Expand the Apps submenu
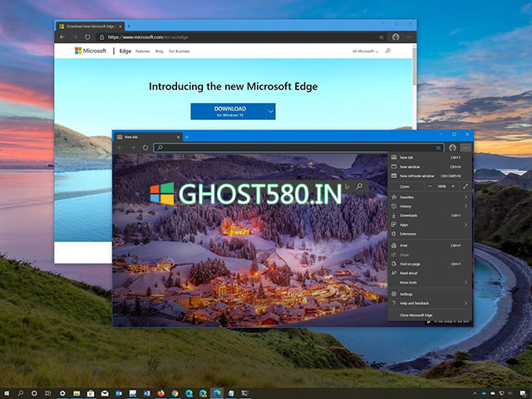The height and width of the screenshot is (399, 532). click(430, 224)
